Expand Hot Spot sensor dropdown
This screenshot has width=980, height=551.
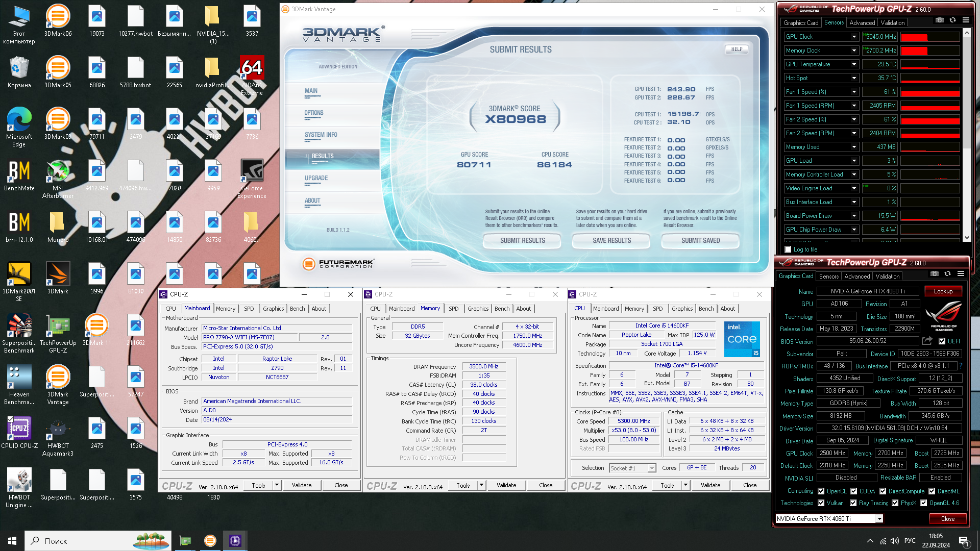coord(854,78)
